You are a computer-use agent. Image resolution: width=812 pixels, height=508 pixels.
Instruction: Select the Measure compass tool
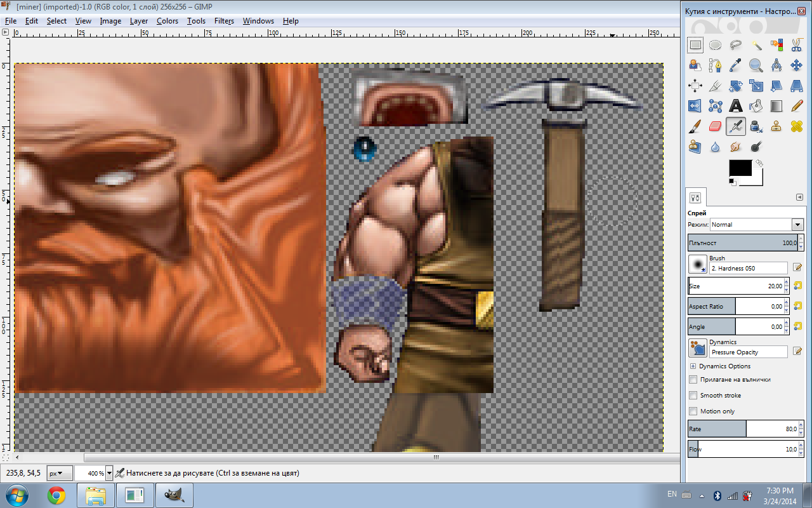(776, 65)
